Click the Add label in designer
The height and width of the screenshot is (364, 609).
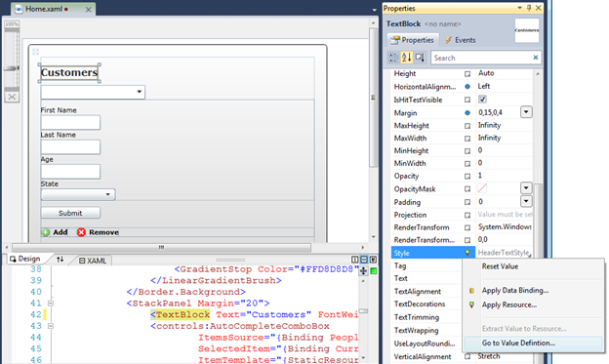point(61,232)
